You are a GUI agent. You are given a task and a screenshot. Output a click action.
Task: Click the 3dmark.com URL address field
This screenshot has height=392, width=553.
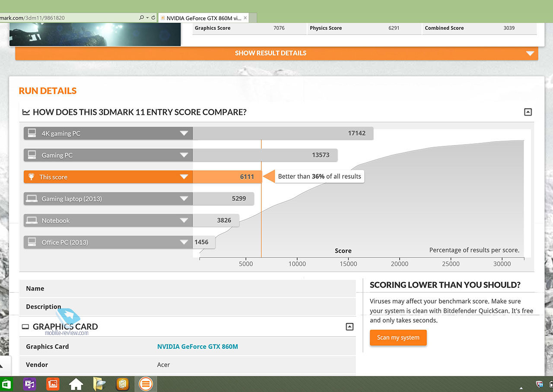pos(68,18)
